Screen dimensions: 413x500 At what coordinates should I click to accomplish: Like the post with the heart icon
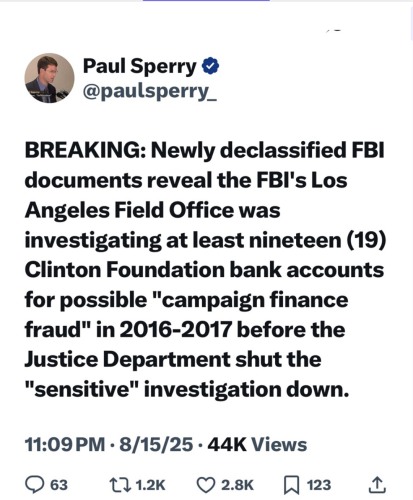coord(206,485)
